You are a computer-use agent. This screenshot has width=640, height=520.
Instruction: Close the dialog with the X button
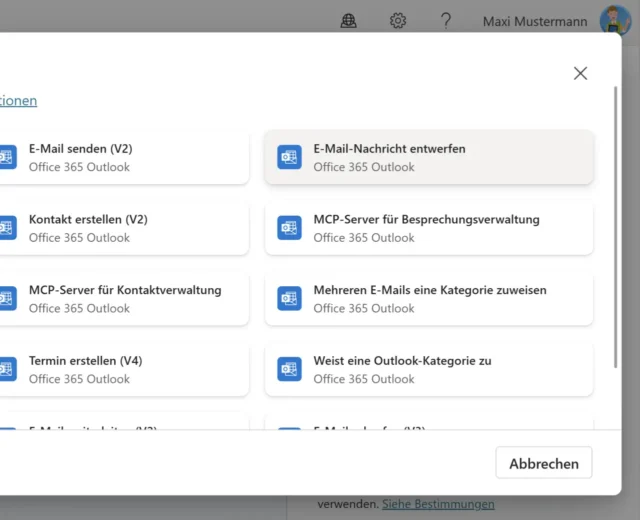[580, 73]
